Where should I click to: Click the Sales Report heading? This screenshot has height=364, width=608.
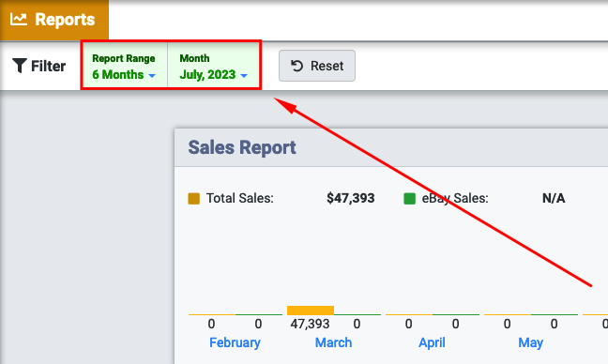242,147
